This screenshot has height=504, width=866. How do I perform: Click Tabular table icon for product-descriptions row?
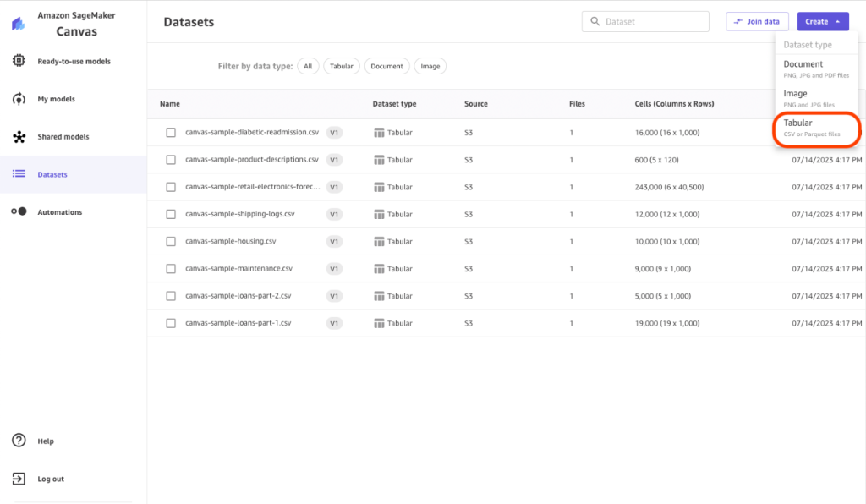tap(379, 160)
